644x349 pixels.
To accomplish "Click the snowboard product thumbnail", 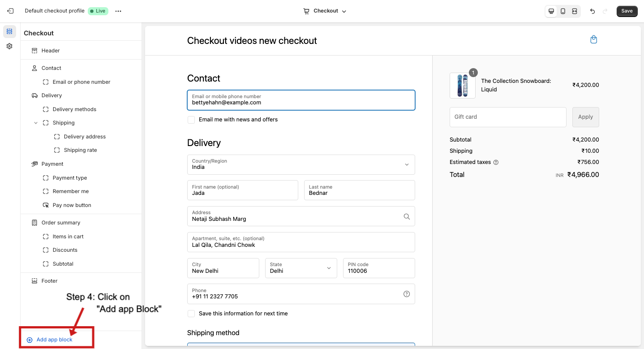I will point(462,86).
